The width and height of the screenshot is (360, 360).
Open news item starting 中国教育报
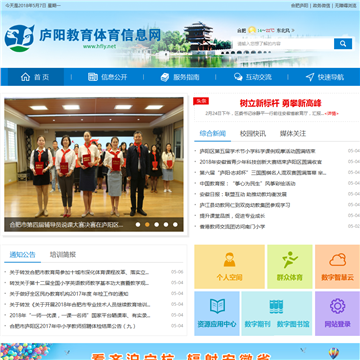coord(247,184)
